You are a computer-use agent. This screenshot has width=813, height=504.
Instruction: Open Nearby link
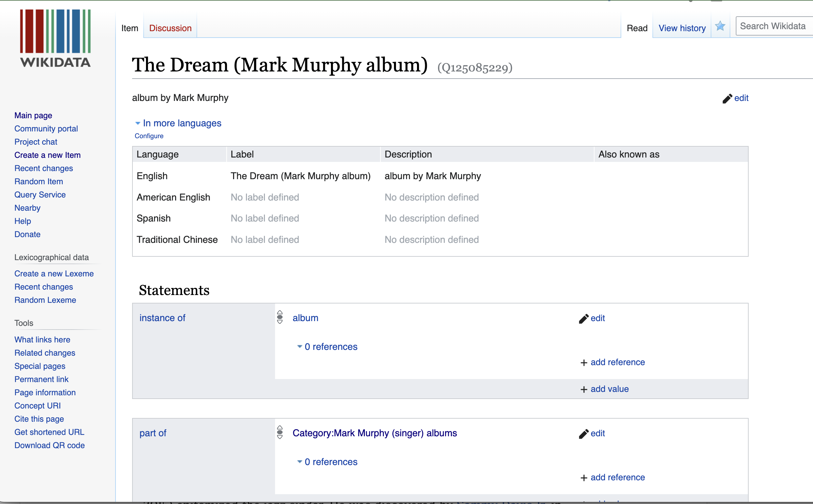click(27, 208)
